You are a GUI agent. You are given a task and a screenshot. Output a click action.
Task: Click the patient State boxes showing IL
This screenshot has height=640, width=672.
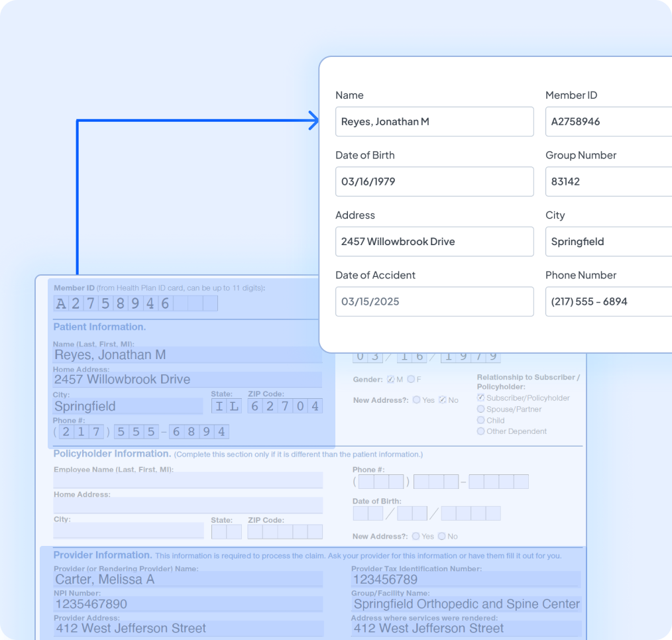pyautogui.click(x=227, y=406)
